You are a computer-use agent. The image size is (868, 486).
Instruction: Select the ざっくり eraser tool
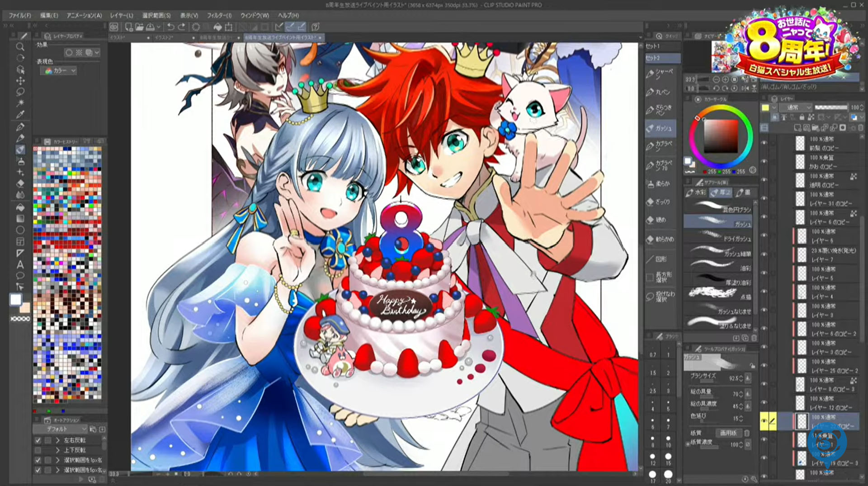pyautogui.click(x=660, y=202)
